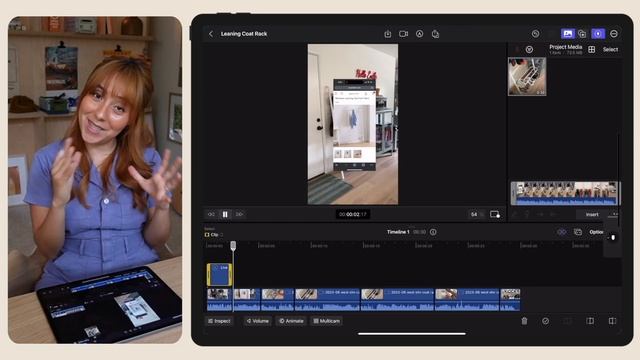This screenshot has height=360, width=640.
Task: Click the enable/disable clip checkmark icon
Action: click(x=545, y=321)
